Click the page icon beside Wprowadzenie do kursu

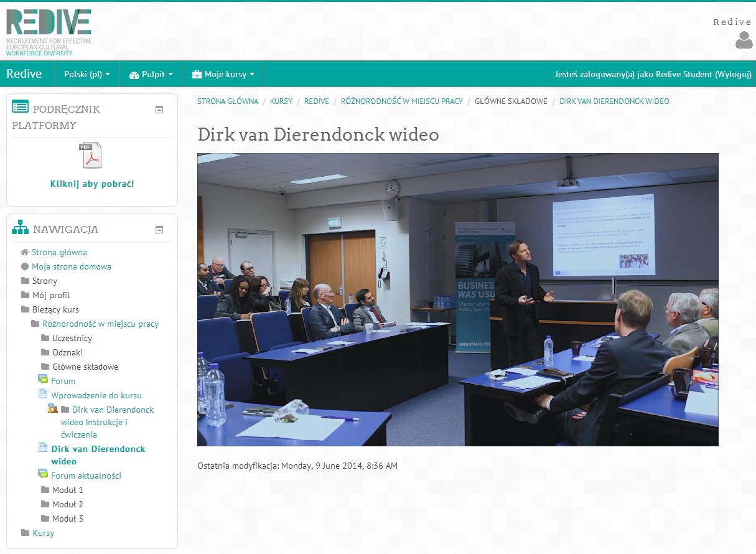43,395
